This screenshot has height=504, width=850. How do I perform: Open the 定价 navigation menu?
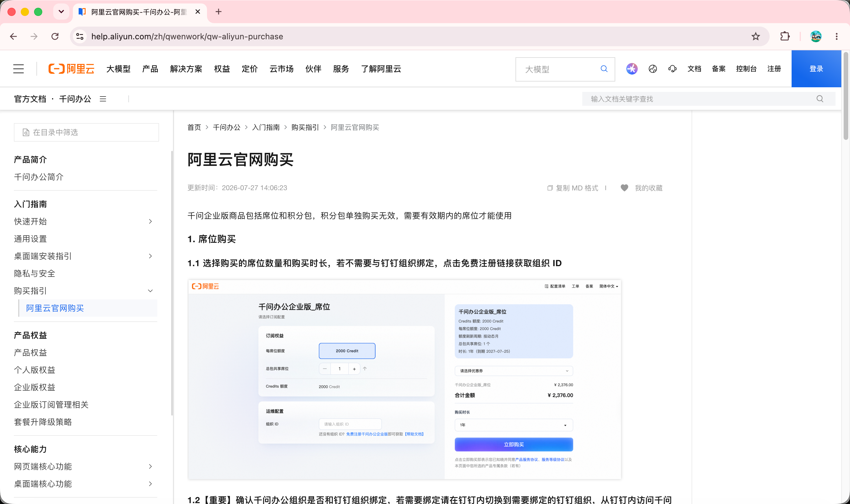pyautogui.click(x=250, y=69)
